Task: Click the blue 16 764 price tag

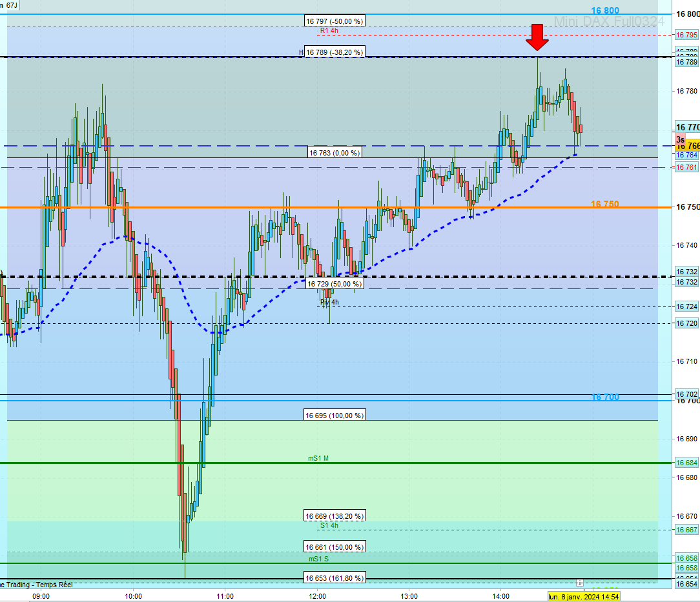Action: 686,156
